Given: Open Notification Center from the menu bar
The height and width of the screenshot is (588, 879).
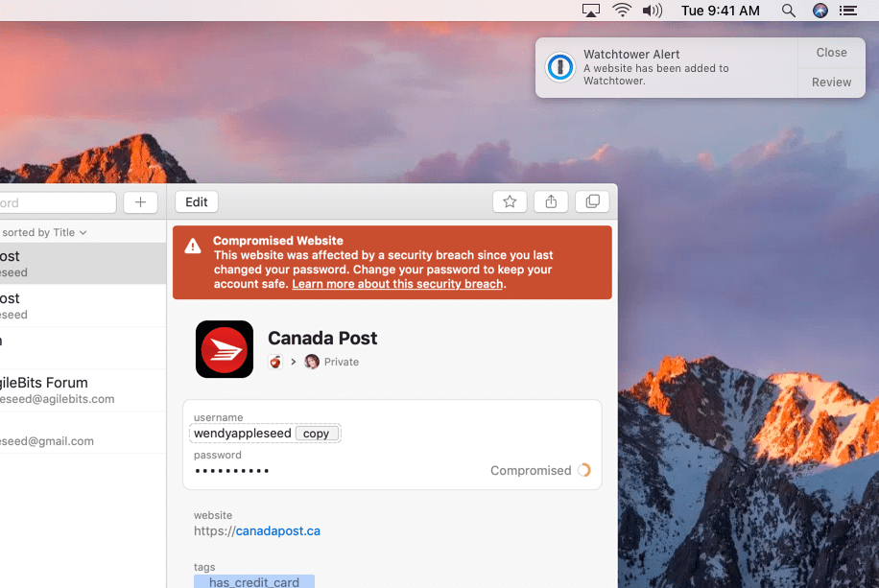Looking at the screenshot, I should click(847, 11).
